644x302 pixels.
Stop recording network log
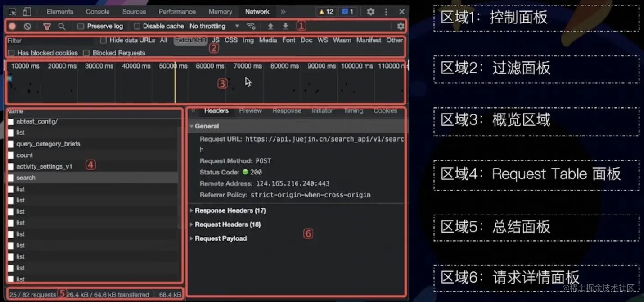[12, 26]
